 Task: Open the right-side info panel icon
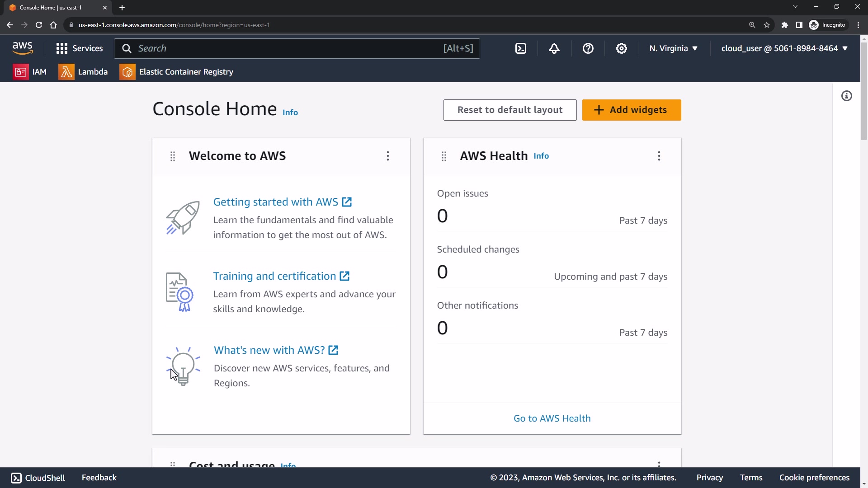coord(846,96)
